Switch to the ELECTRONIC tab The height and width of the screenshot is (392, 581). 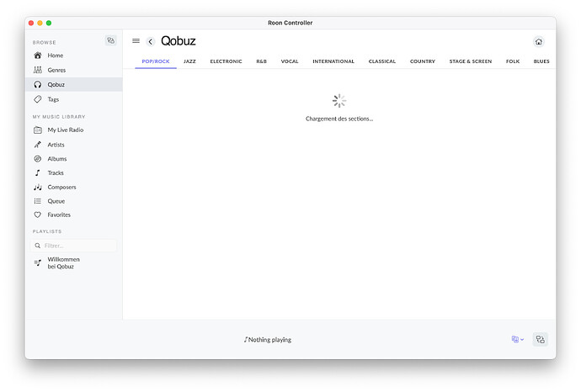tap(226, 61)
